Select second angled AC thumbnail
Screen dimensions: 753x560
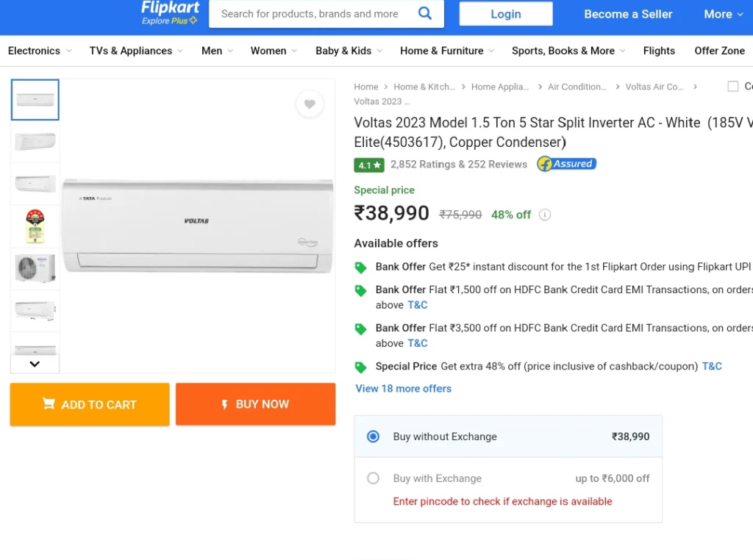tap(35, 142)
